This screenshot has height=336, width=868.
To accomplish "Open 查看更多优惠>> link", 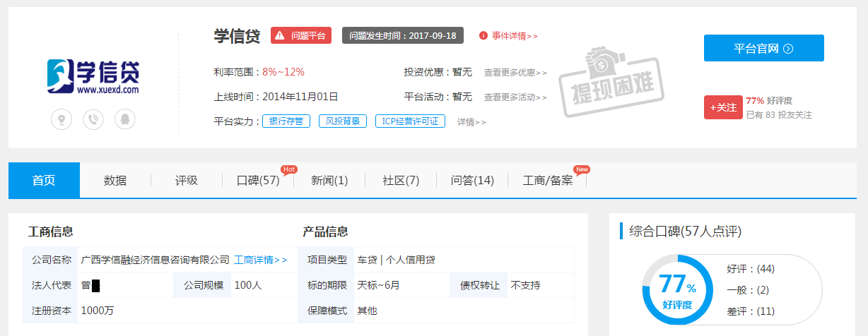I will point(516,72).
